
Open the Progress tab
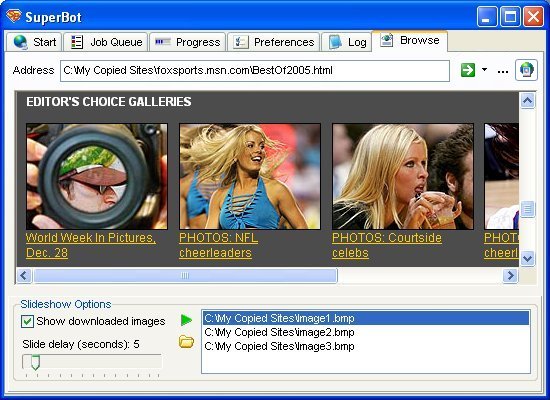188,42
